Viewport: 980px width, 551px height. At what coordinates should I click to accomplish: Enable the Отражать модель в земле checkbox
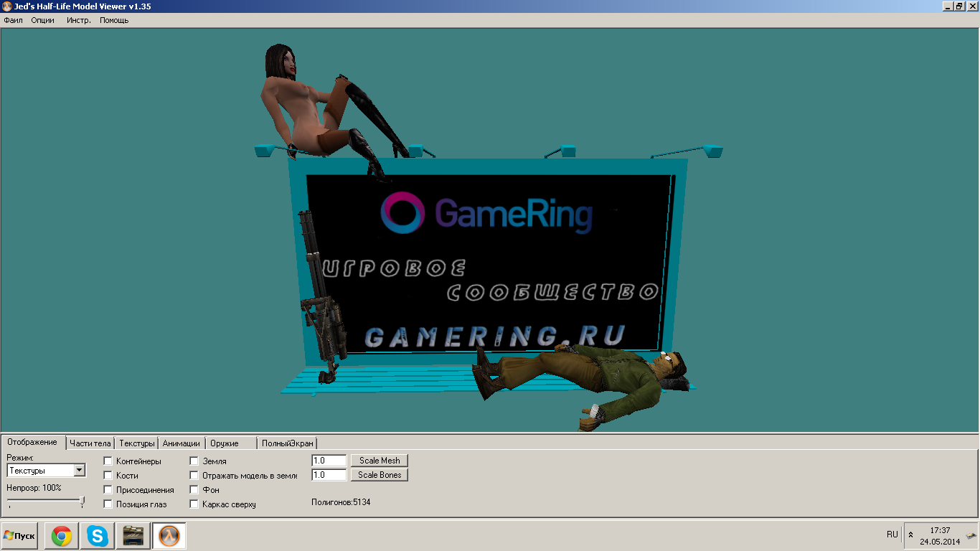(x=194, y=476)
